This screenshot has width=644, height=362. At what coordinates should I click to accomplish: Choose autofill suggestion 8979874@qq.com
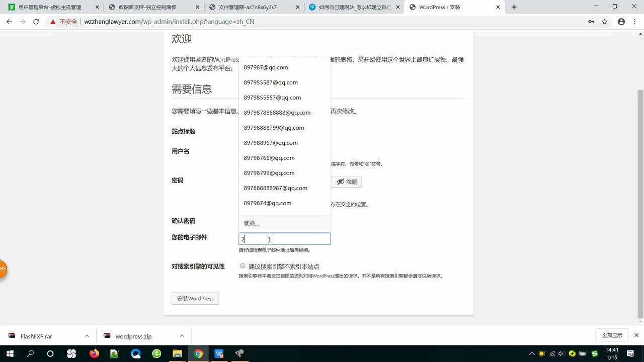point(284,203)
